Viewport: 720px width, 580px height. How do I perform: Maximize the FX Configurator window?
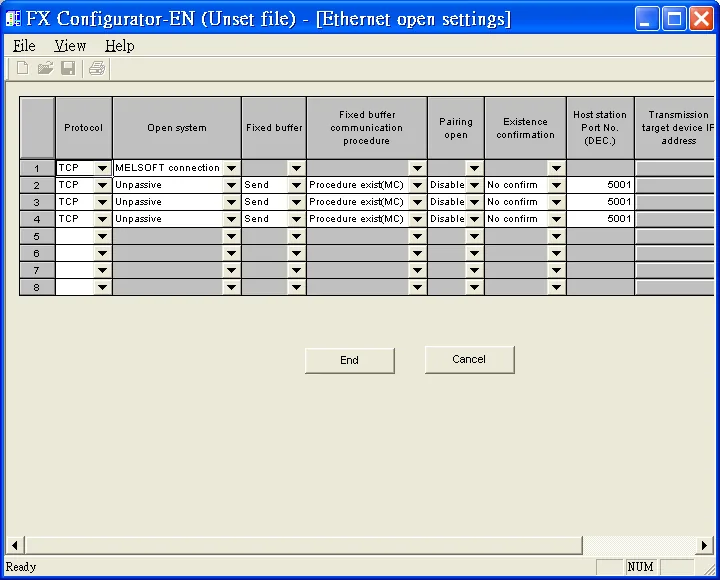tap(674, 19)
